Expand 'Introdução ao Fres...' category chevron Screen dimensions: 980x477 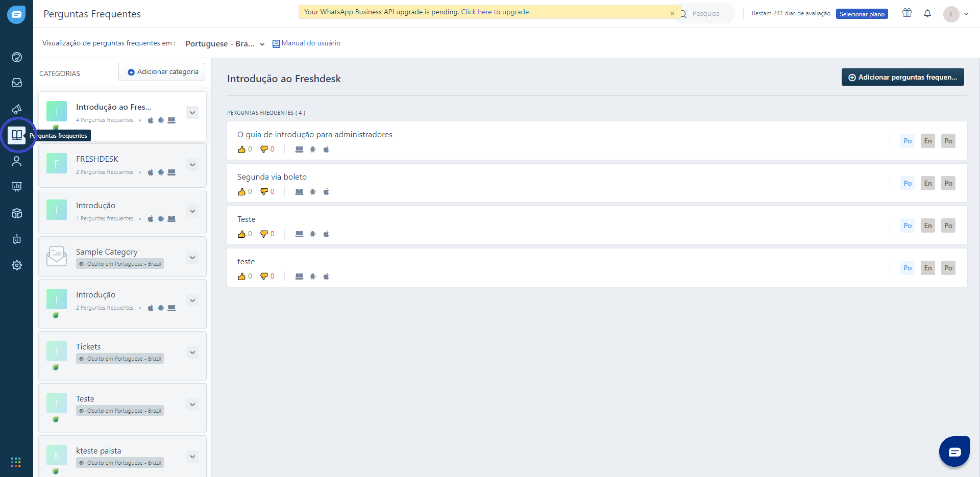click(192, 113)
